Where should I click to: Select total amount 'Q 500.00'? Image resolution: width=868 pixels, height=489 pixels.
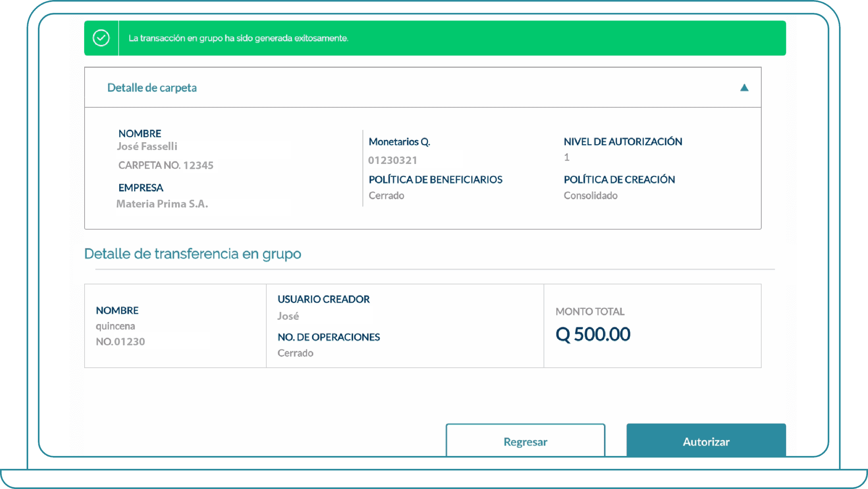(x=593, y=334)
